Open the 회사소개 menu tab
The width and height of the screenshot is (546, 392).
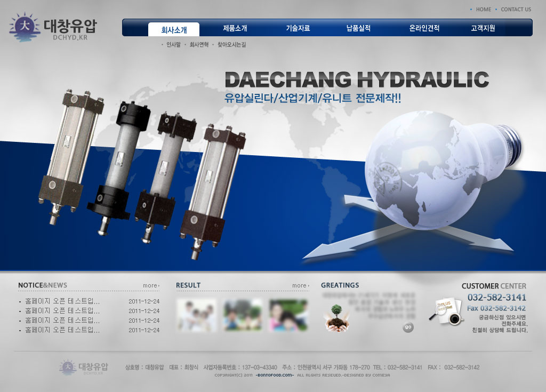pos(174,29)
